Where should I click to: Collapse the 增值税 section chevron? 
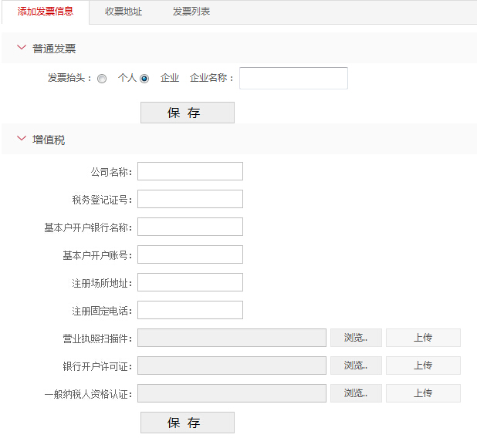pos(22,139)
